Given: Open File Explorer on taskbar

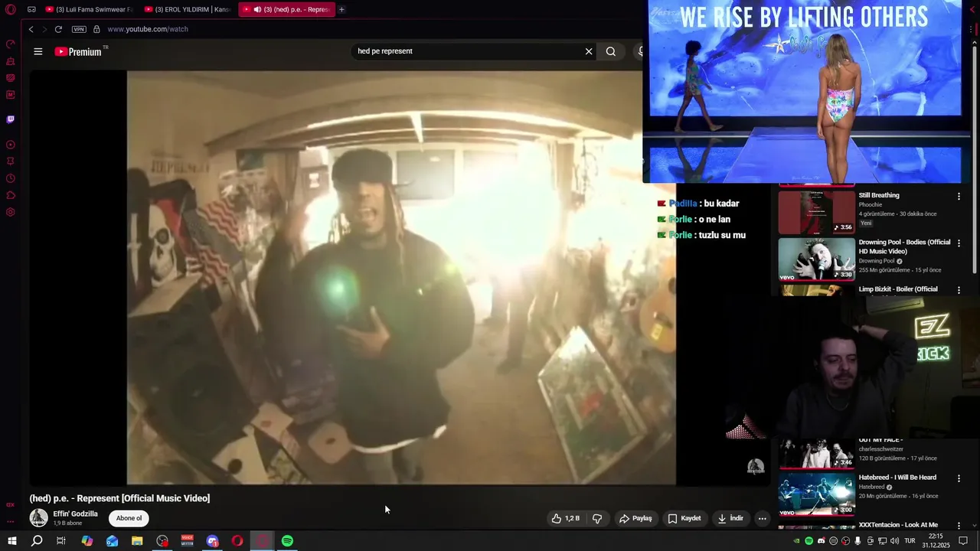Looking at the screenshot, I should pos(137,541).
